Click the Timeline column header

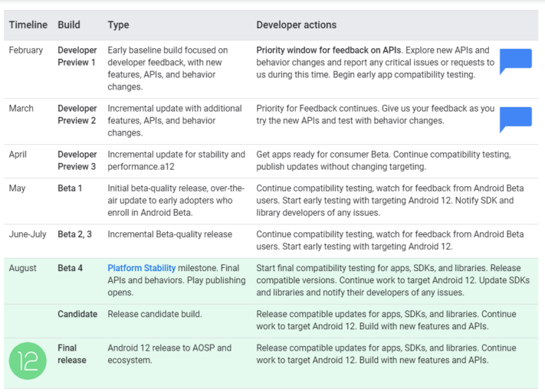pos(28,25)
